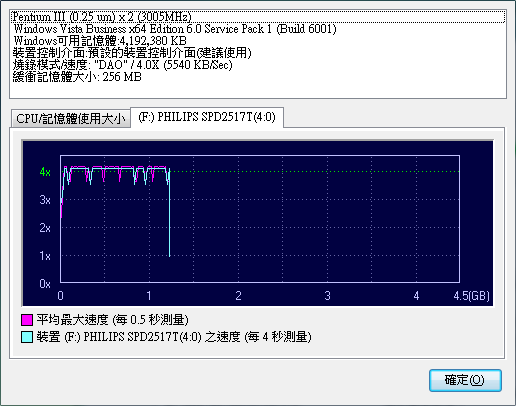The width and height of the screenshot is (516, 406).
Task: Click magenta swatch for 平均最大速度
Action: 27,320
